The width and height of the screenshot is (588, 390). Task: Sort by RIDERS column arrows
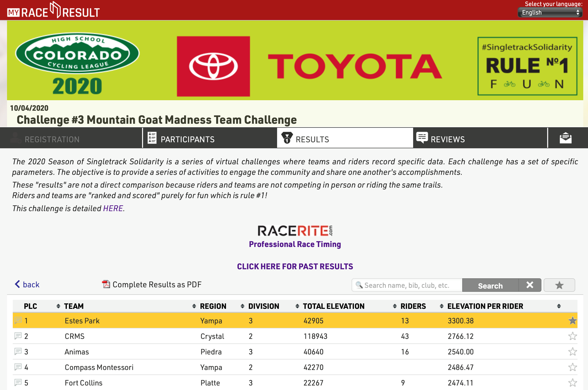[x=442, y=306]
